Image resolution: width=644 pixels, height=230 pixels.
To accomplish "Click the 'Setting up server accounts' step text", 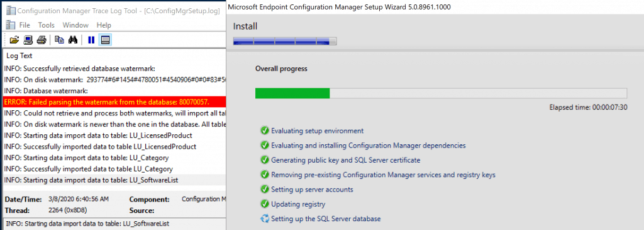I will (312, 189).
